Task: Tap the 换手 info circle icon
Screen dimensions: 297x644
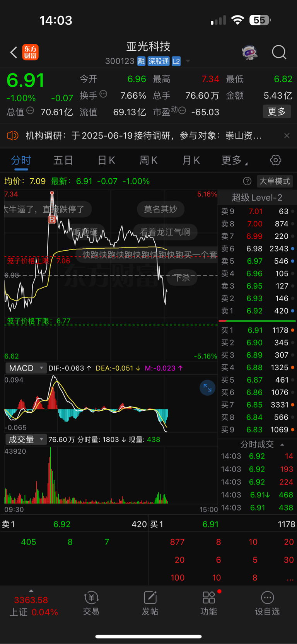Action: (x=103, y=94)
